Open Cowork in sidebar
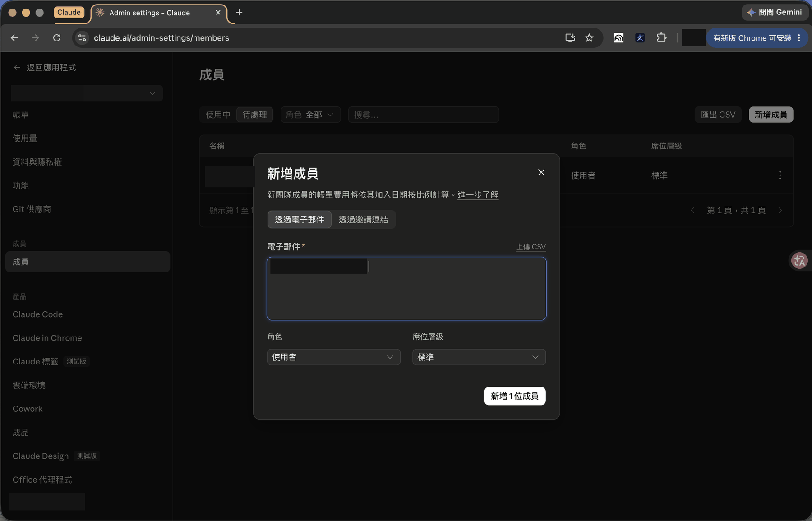This screenshot has height=521, width=812. click(x=28, y=409)
